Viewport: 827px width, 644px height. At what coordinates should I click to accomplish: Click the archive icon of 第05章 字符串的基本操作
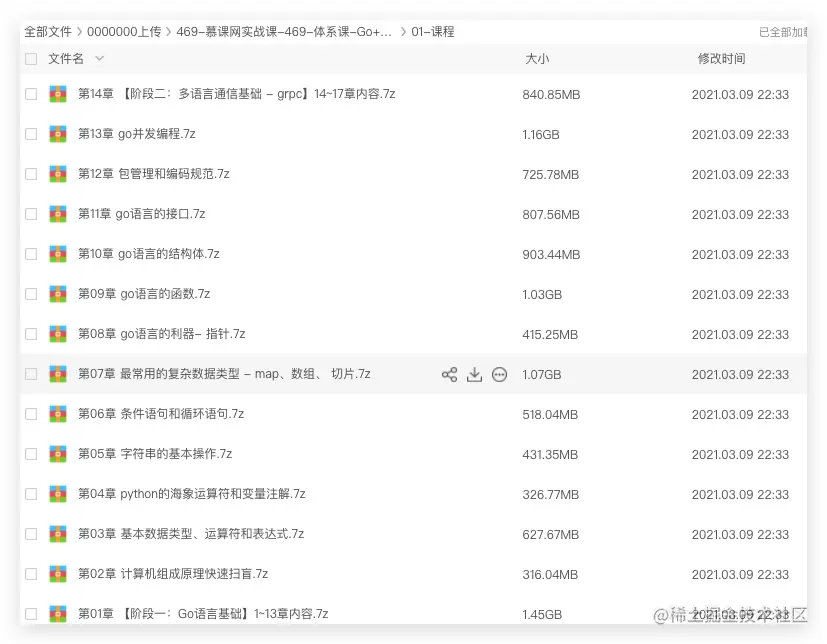coord(57,454)
